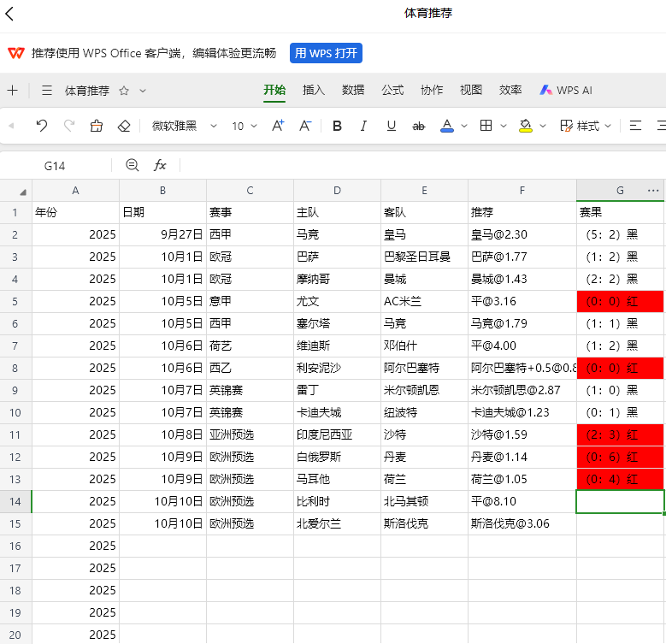Switch to the 插入 tab
This screenshot has height=644, width=666.
(314, 90)
